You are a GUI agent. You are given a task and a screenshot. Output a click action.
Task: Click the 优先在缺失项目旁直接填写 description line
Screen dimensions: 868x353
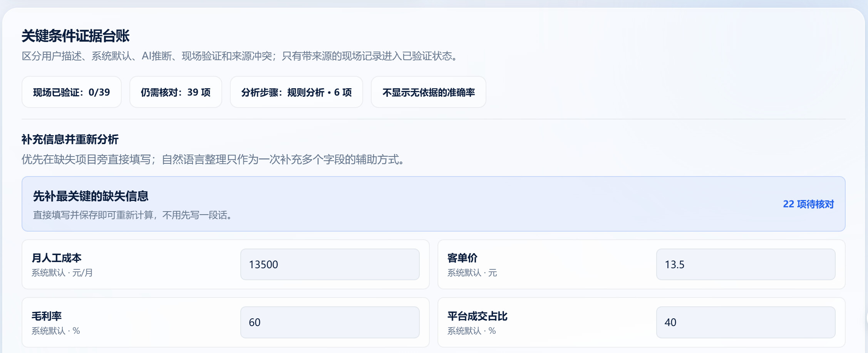(x=86, y=160)
